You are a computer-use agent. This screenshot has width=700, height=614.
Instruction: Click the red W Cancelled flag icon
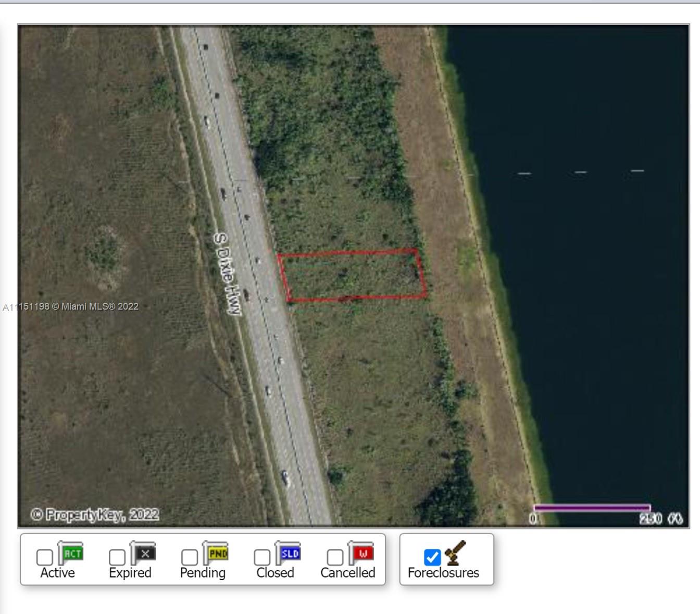(x=361, y=553)
